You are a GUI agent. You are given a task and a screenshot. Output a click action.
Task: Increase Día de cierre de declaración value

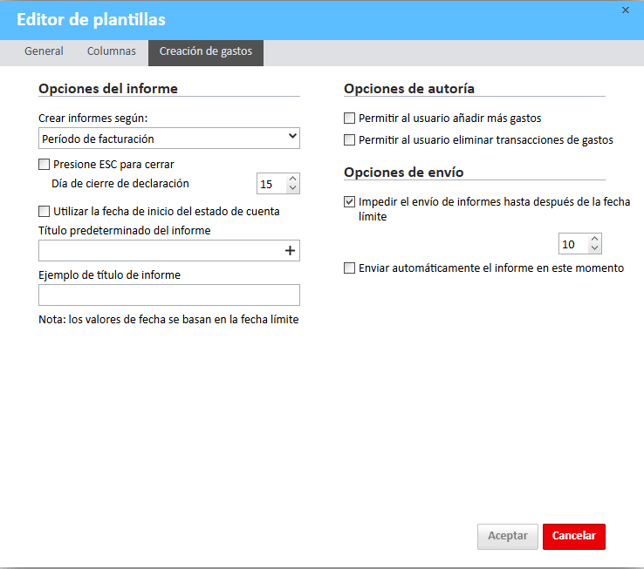pyautogui.click(x=292, y=179)
